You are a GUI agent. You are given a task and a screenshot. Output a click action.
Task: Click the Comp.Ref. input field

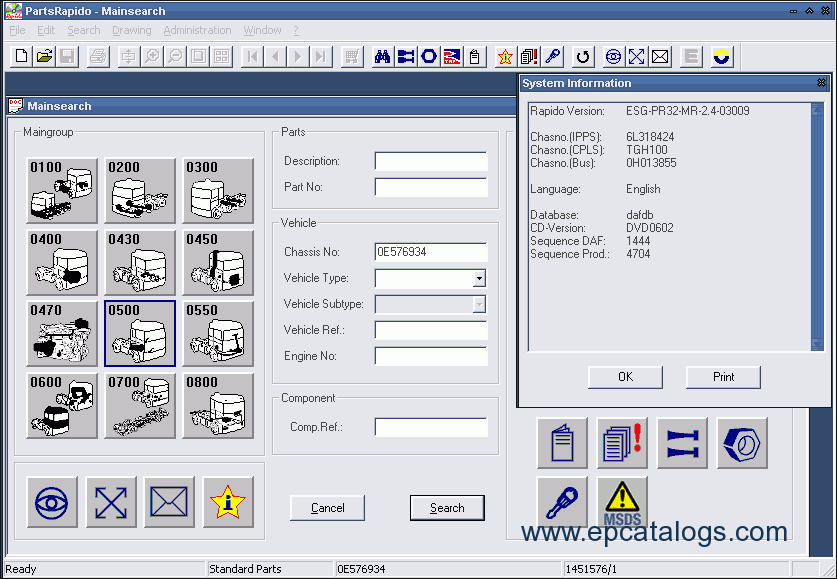pyautogui.click(x=431, y=427)
